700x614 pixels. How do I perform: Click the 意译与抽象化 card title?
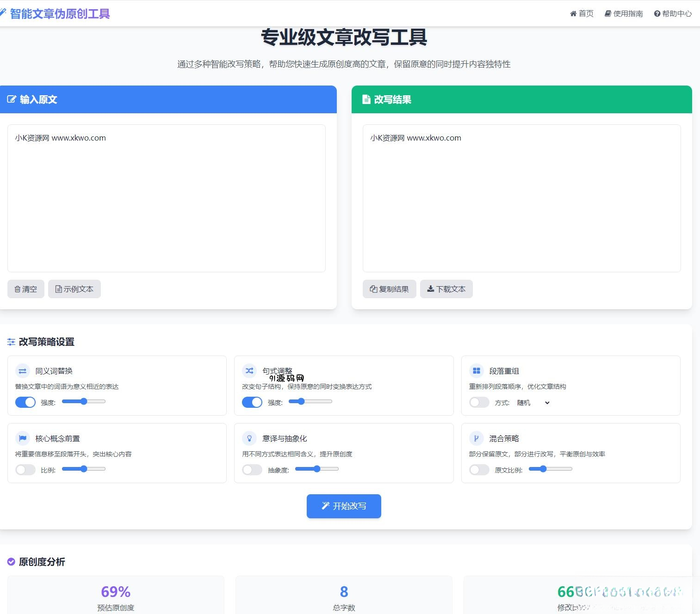tap(285, 438)
